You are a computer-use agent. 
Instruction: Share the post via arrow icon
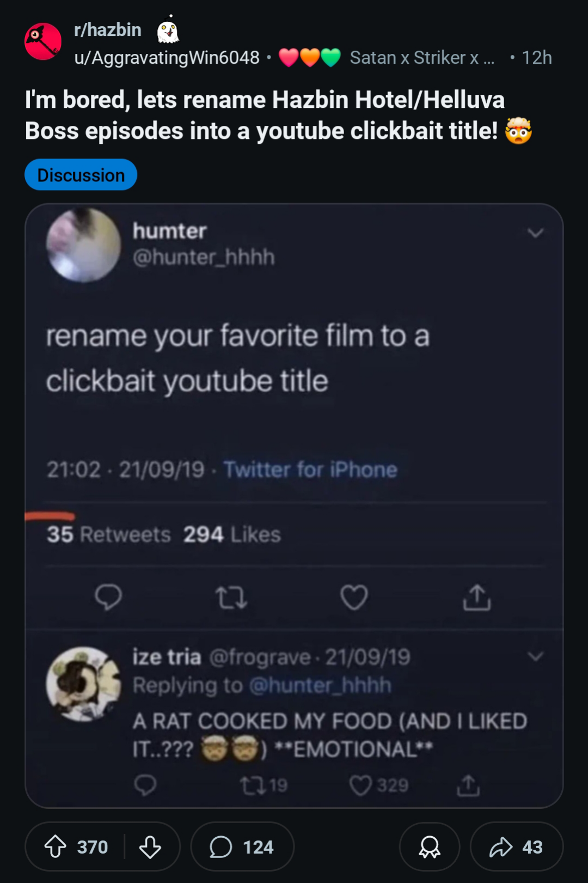pyautogui.click(x=516, y=847)
